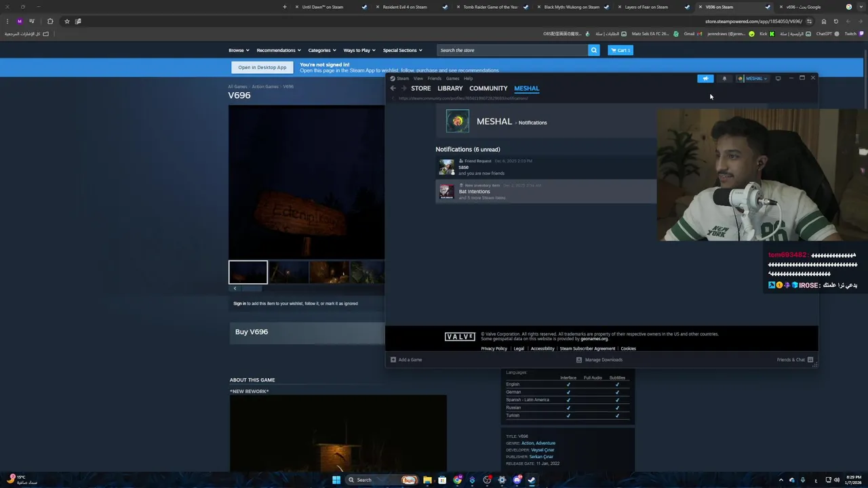The width and height of the screenshot is (868, 488).
Task: Click the Bat Intentions item thumbnail
Action: 446,192
